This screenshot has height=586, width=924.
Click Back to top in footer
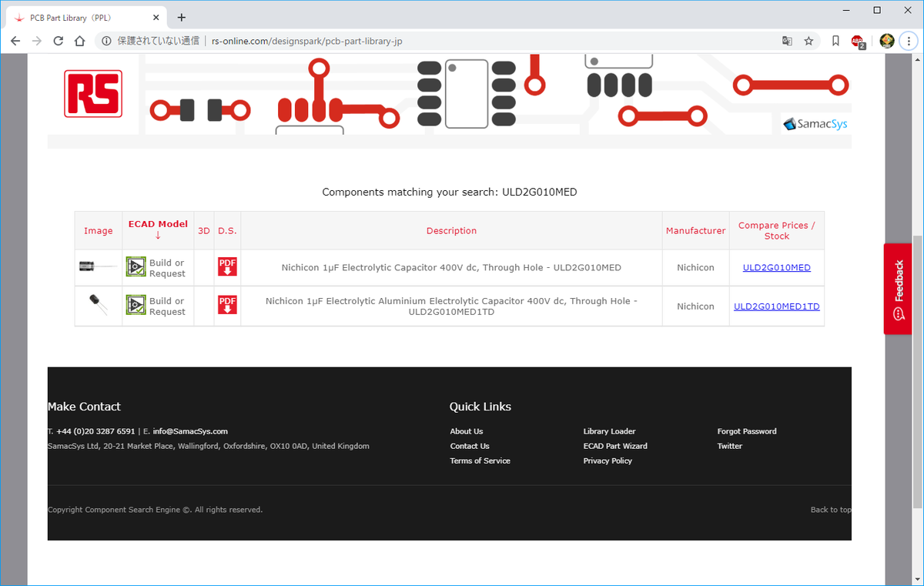point(831,510)
